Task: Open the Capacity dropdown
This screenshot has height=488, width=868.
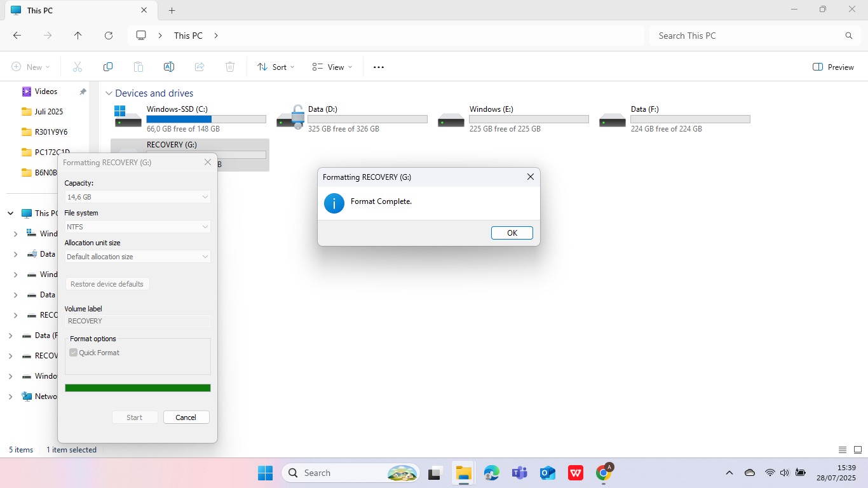Action: [137, 197]
